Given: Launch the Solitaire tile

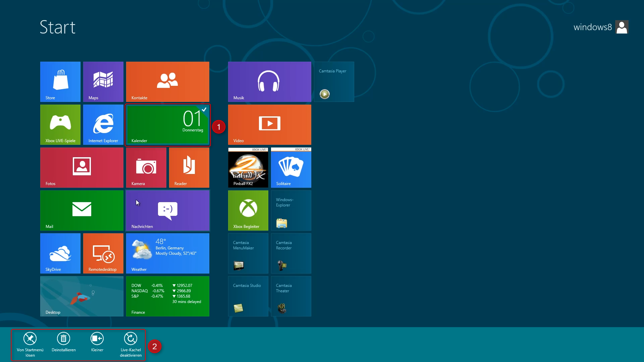Looking at the screenshot, I should 291,168.
